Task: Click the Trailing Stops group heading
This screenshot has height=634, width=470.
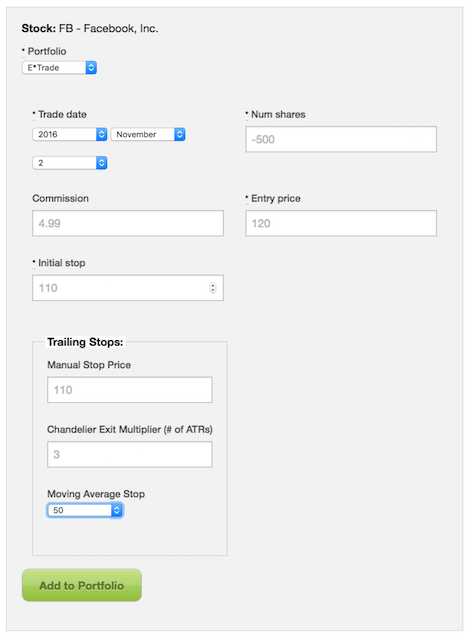Action: click(x=85, y=342)
